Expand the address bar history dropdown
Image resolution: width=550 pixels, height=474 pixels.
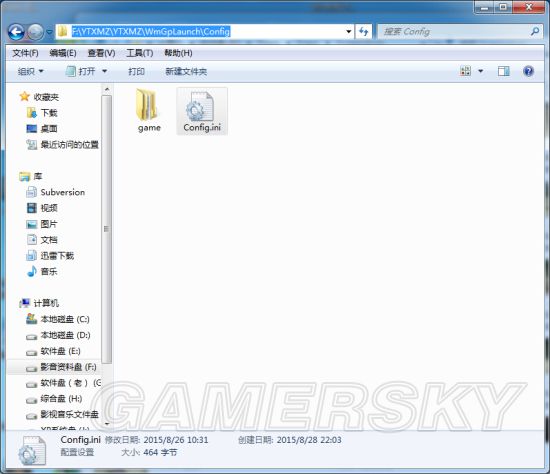tap(349, 32)
